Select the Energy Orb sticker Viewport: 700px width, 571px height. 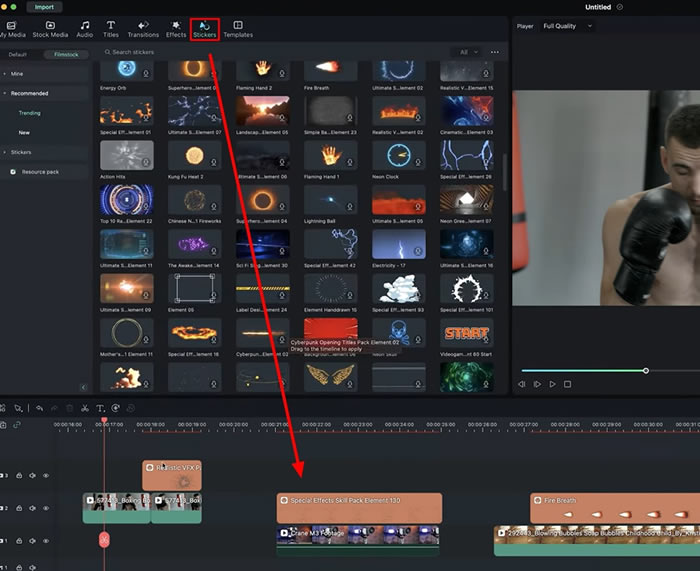click(127, 71)
